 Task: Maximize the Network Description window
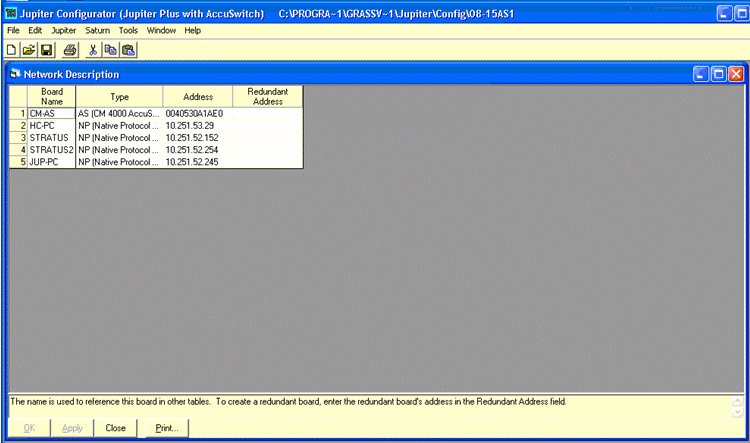(718, 74)
